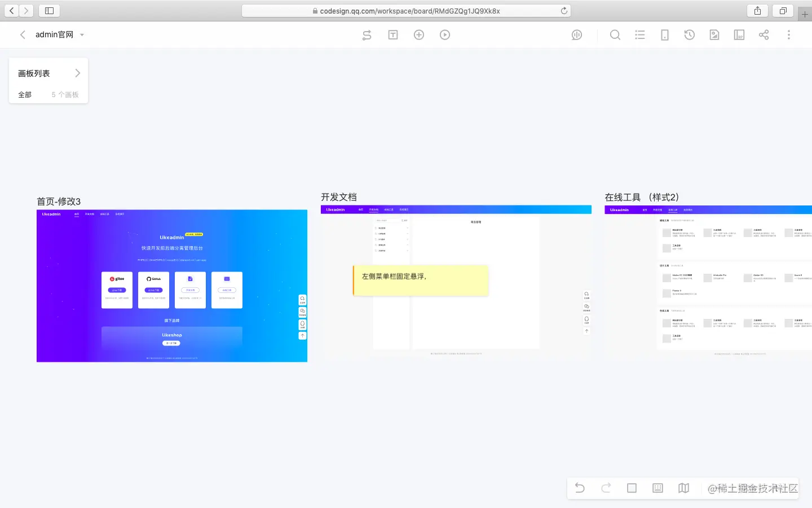The height and width of the screenshot is (508, 812).
Task: Open the more options vertical dots
Action: coord(789,35)
